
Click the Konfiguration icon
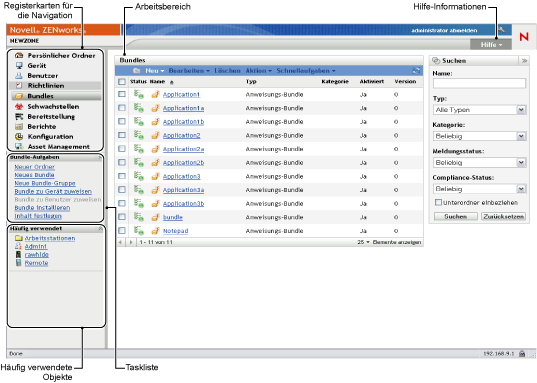click(x=19, y=136)
